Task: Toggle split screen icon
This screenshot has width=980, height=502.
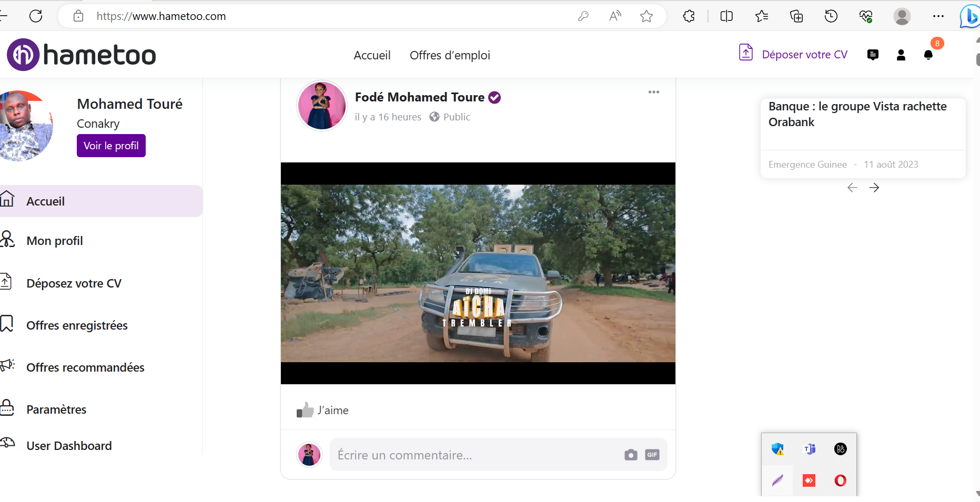Action: [x=726, y=16]
